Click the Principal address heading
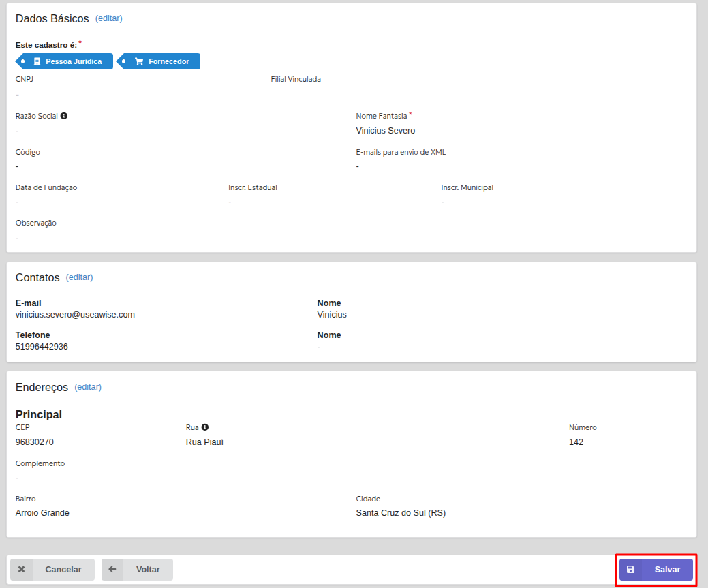Image resolution: width=708 pixels, height=588 pixels. [39, 414]
